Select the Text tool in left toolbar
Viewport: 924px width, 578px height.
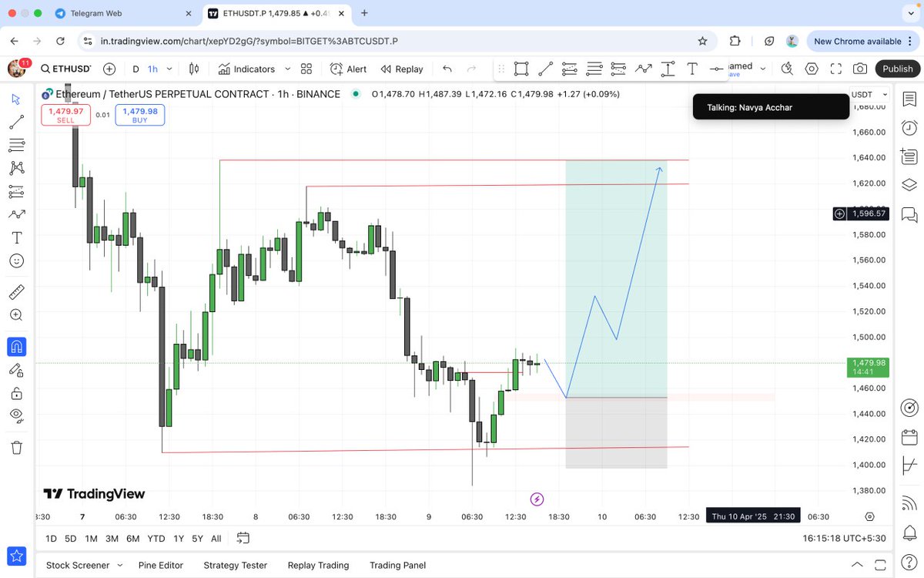click(x=16, y=237)
